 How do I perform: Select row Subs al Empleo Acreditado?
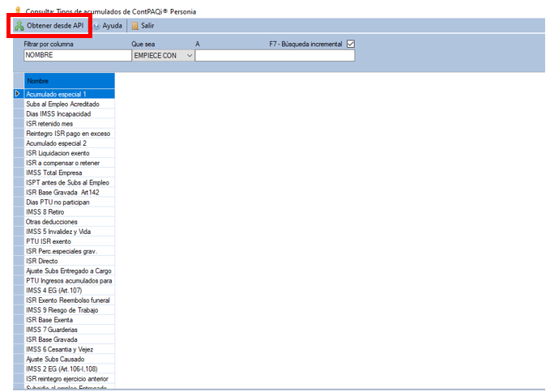(70, 104)
